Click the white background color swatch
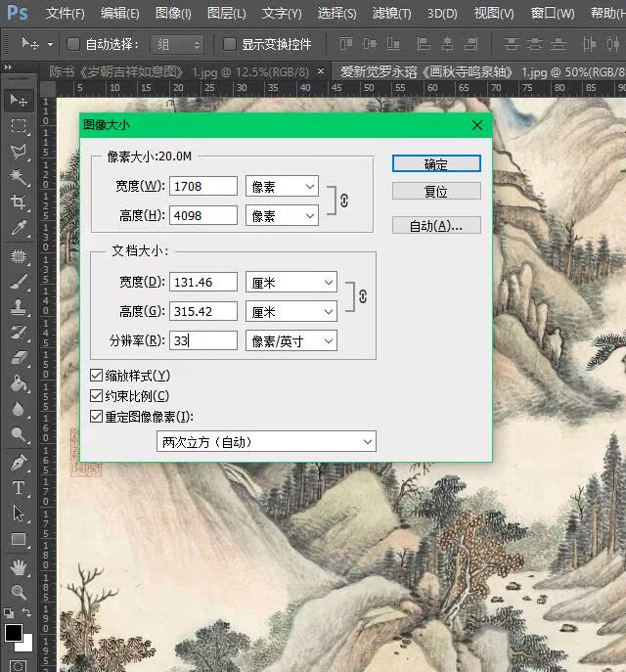Image resolution: width=626 pixels, height=672 pixels. pyautogui.click(x=27, y=647)
